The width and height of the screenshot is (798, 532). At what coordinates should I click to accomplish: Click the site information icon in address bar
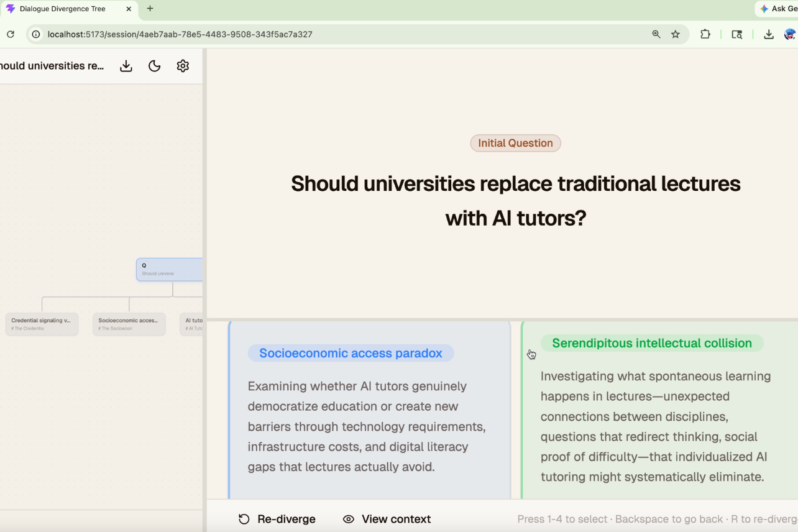[36, 34]
